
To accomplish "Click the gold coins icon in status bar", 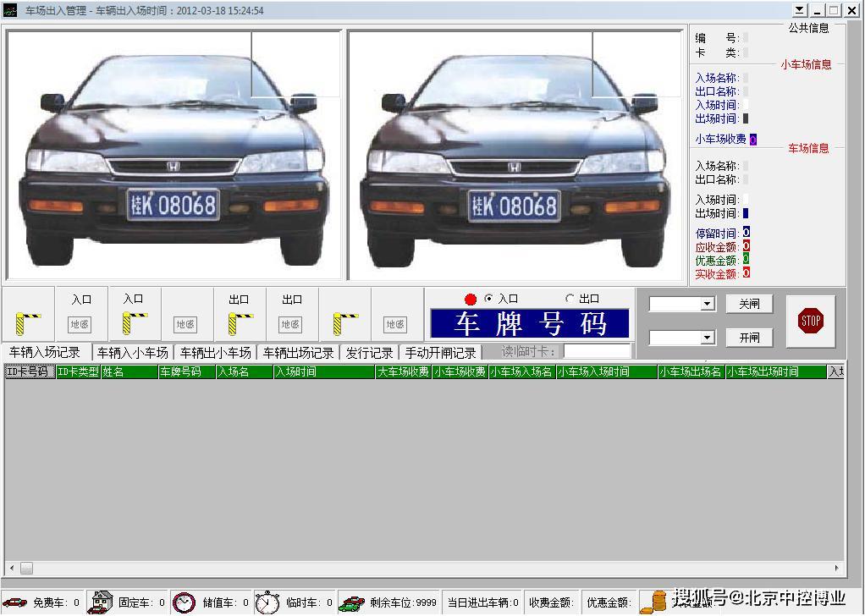I will [x=654, y=602].
